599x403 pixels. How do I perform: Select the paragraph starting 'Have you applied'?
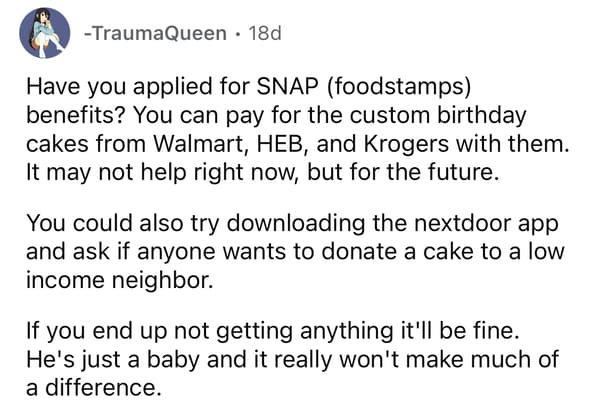[x=297, y=129]
